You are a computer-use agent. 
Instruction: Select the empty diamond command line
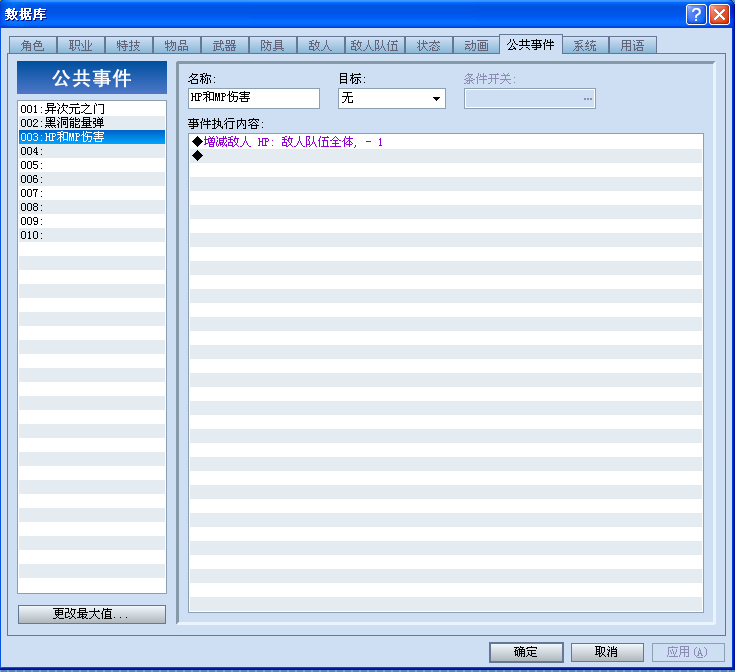(445, 156)
